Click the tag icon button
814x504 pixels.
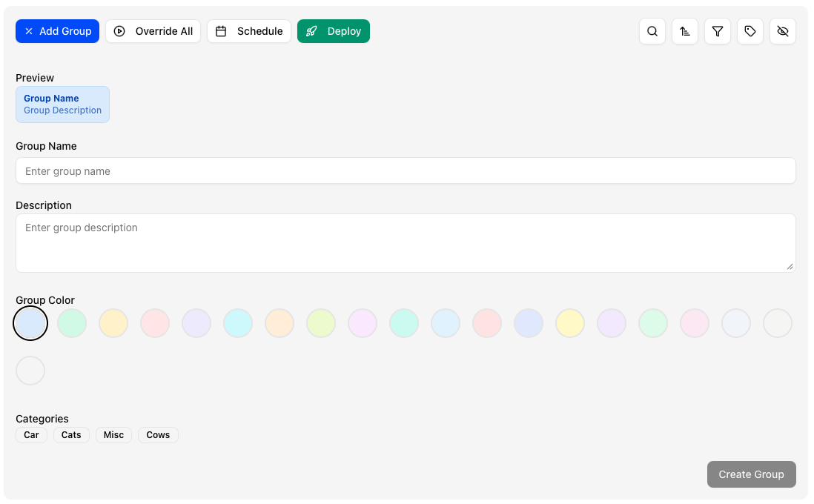coord(750,31)
